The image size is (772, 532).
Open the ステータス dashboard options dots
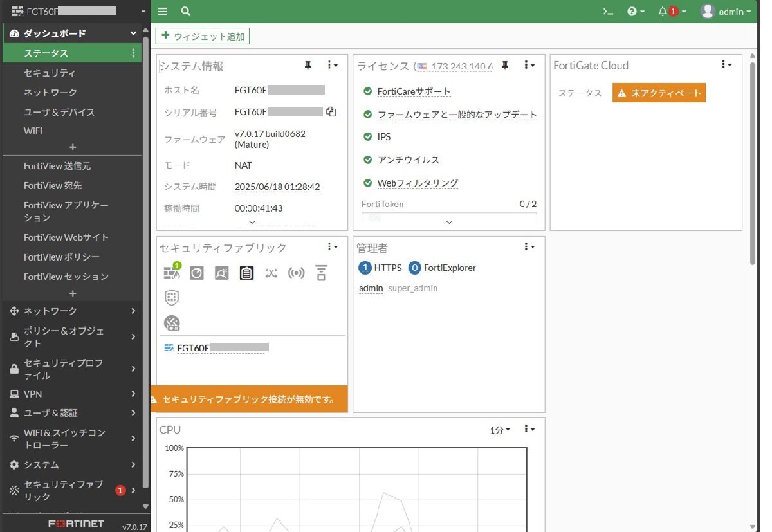pos(134,53)
